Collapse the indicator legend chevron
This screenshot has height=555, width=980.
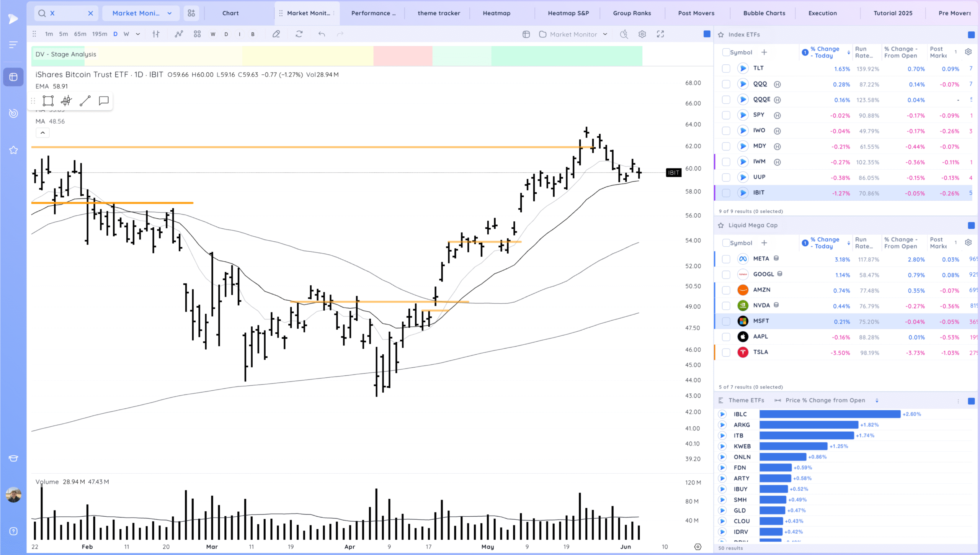coord(42,133)
